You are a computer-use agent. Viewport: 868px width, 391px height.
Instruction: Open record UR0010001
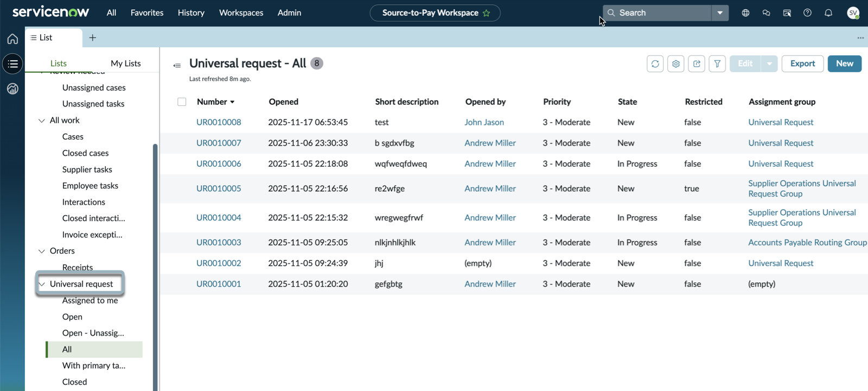click(219, 284)
